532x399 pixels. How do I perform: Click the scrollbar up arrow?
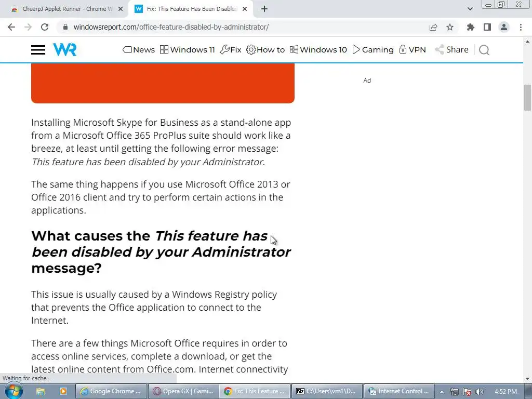click(x=527, y=42)
